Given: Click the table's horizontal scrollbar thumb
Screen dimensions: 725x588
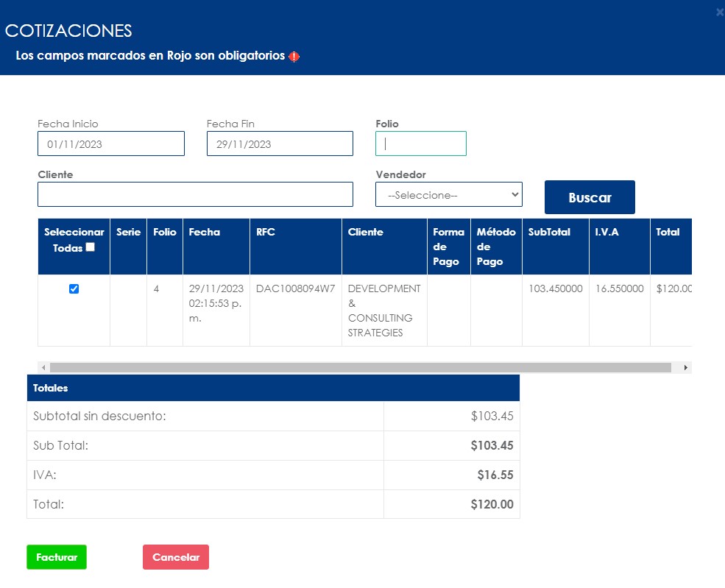Looking at the screenshot, I should (361, 367).
